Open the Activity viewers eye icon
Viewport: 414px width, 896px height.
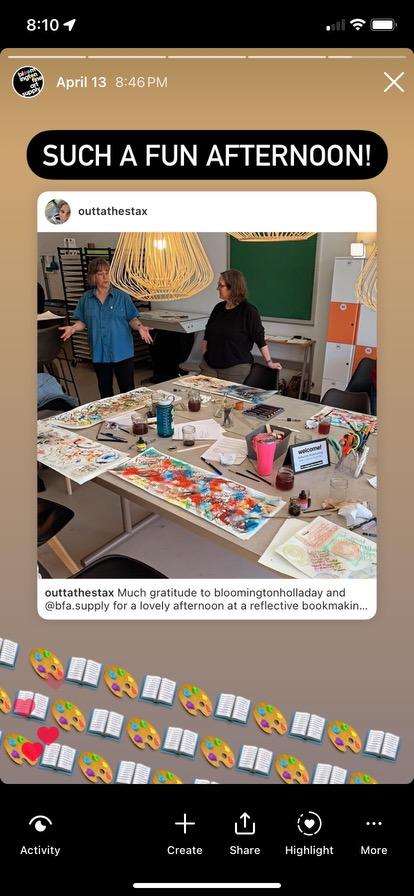[39, 823]
